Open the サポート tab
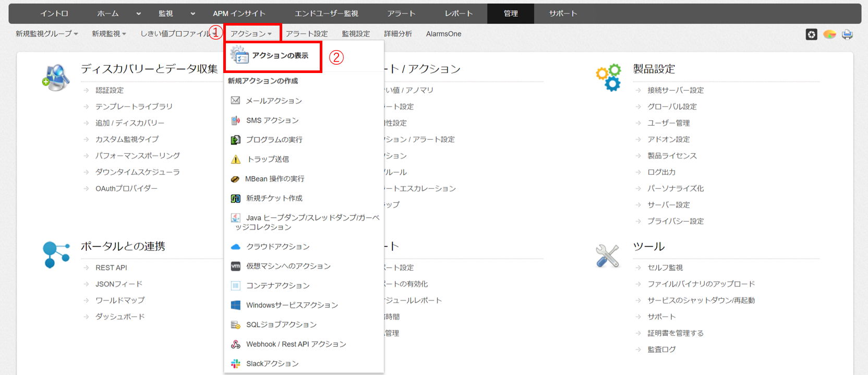Viewport: 868px width, 375px height. (563, 14)
